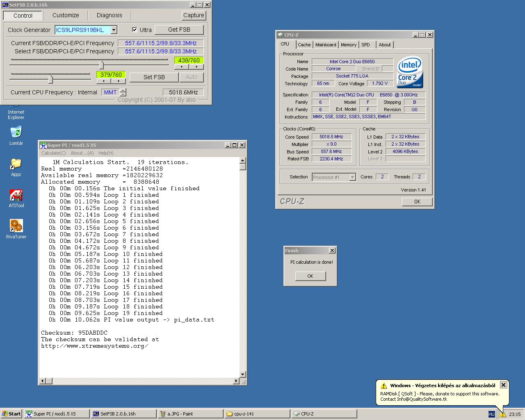The height and width of the screenshot is (420, 525).
Task: Click the xtremesystems.org URL text
Action: pyautogui.click(x=95, y=346)
